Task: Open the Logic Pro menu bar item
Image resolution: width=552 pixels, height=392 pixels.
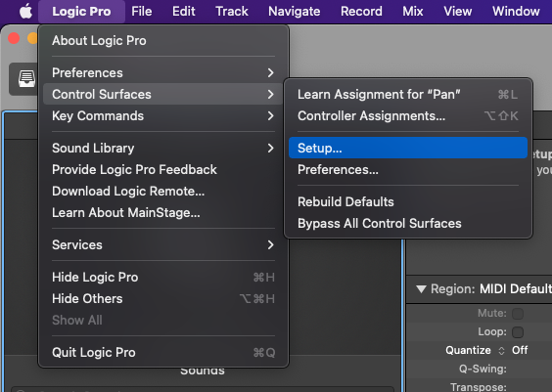Action: click(x=81, y=12)
